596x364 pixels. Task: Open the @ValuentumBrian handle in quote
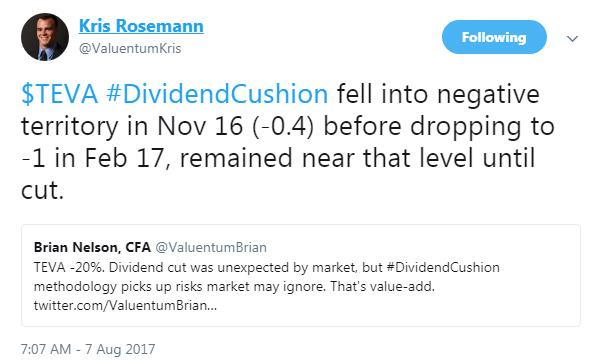click(x=211, y=247)
